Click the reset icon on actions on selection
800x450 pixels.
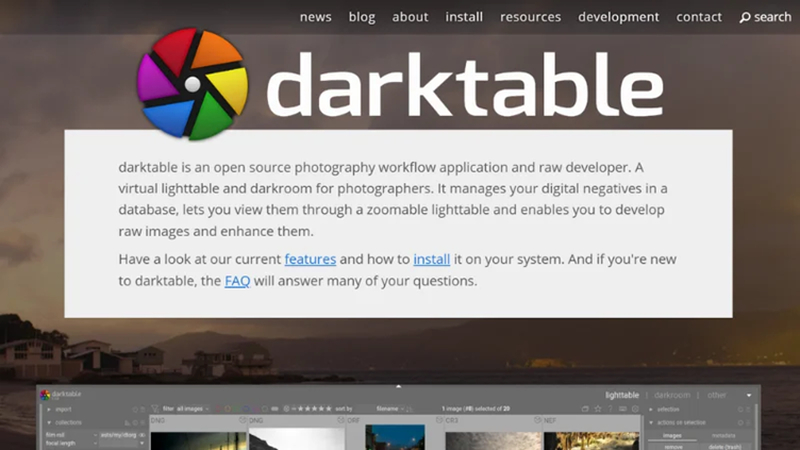(x=740, y=422)
